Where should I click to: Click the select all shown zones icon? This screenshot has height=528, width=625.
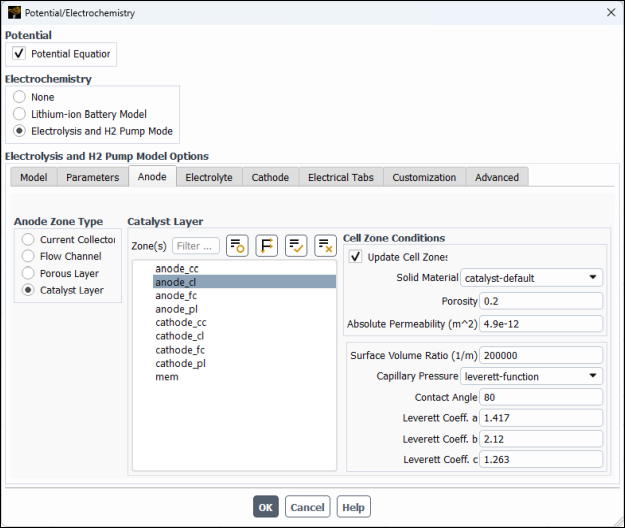click(296, 245)
